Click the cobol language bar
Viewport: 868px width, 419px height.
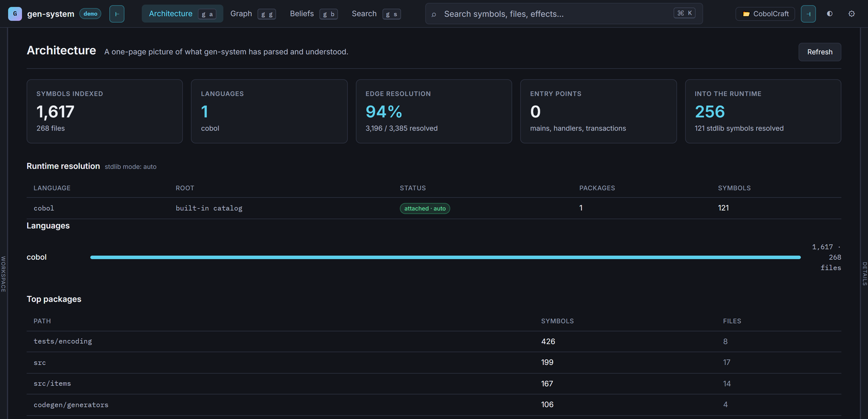click(445, 257)
